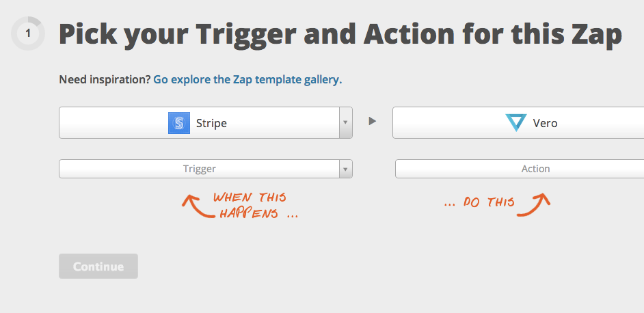Click the Stripe logo icon
Image resolution: width=644 pixels, height=313 pixels.
click(178, 123)
